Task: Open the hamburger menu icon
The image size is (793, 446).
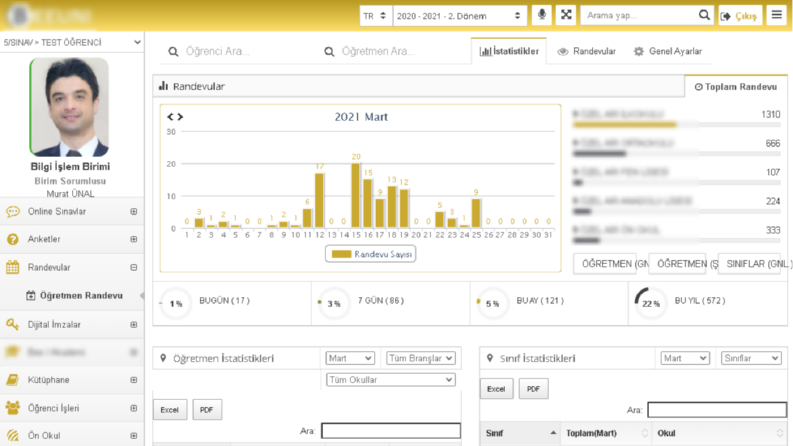Action: tap(776, 15)
